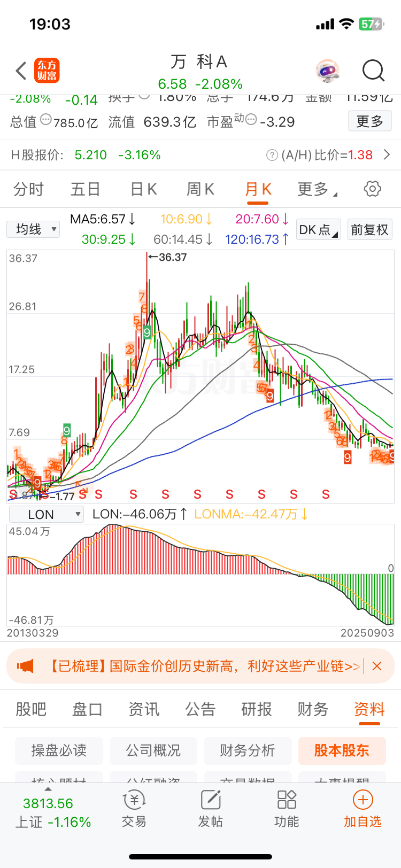
Task: Switch to 五日 chart tab
Action: (x=86, y=189)
